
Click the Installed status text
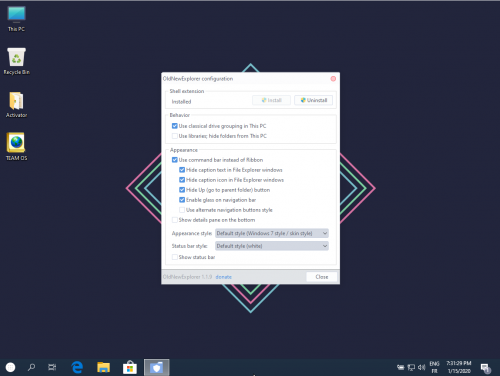tap(181, 102)
